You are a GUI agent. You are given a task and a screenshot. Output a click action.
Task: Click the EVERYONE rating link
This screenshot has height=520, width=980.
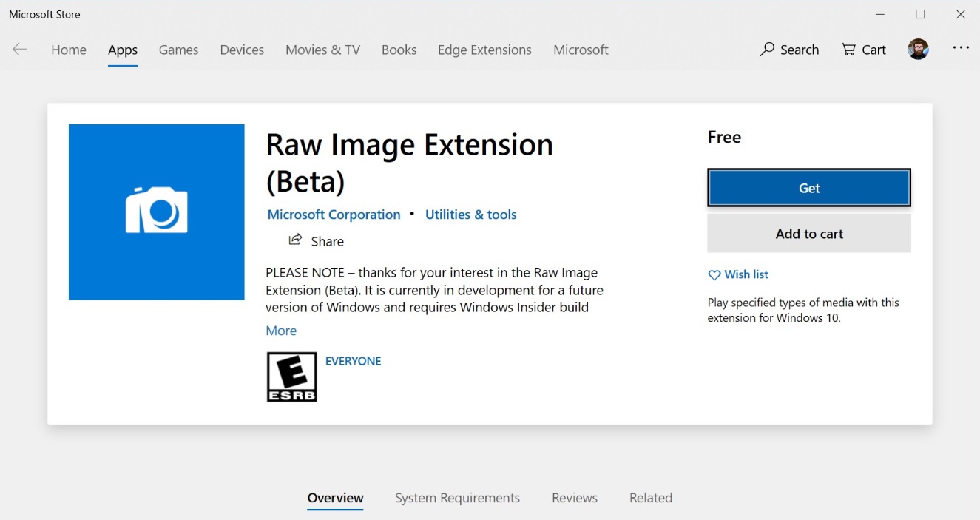point(354,361)
